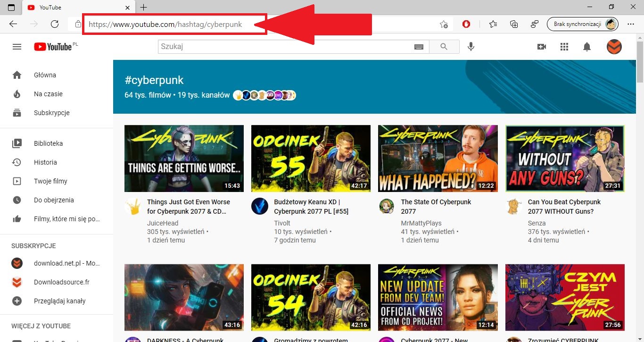This screenshot has width=644, height=342.
Task: Open the What Happened? video thumbnail
Action: (438, 158)
